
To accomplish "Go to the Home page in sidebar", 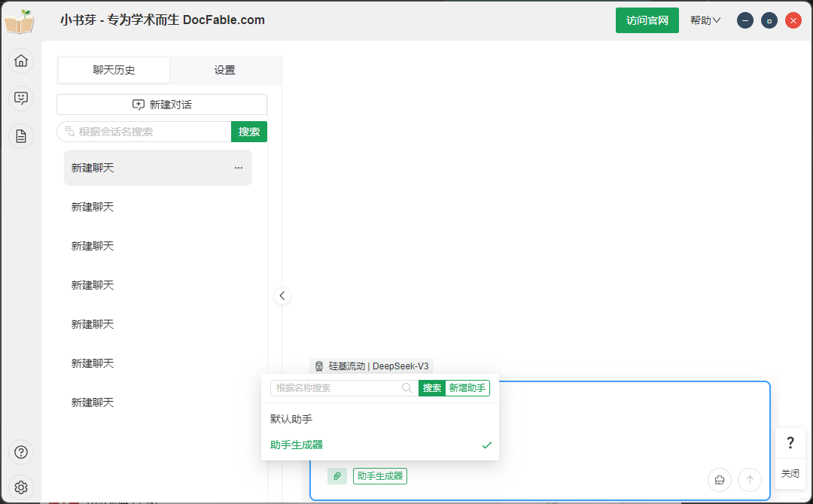I will 21,61.
